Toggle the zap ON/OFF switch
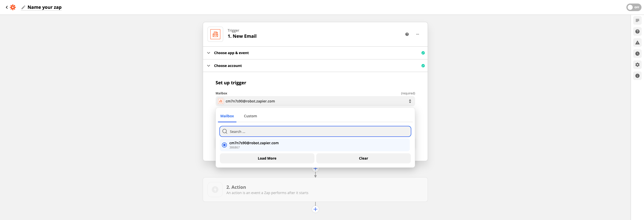 pos(633,7)
